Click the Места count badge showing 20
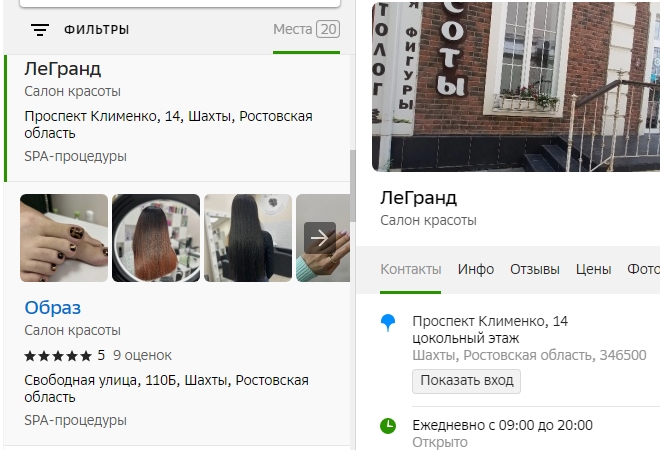Viewport: 660px width, 450px height. point(328,29)
